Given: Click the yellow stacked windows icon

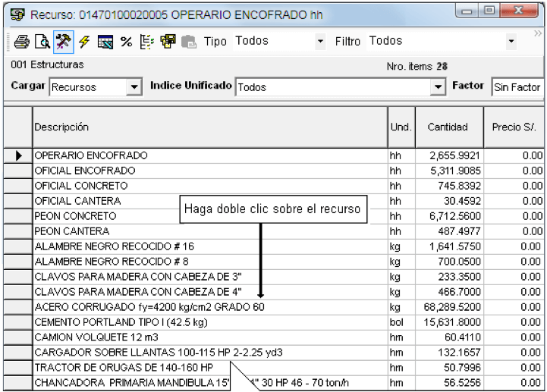Looking at the screenshot, I should [x=168, y=42].
